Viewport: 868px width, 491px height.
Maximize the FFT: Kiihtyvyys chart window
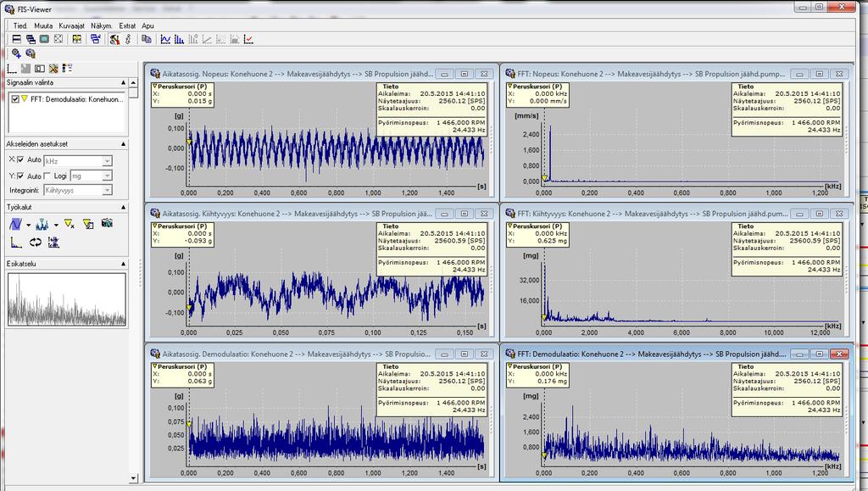[x=820, y=214]
